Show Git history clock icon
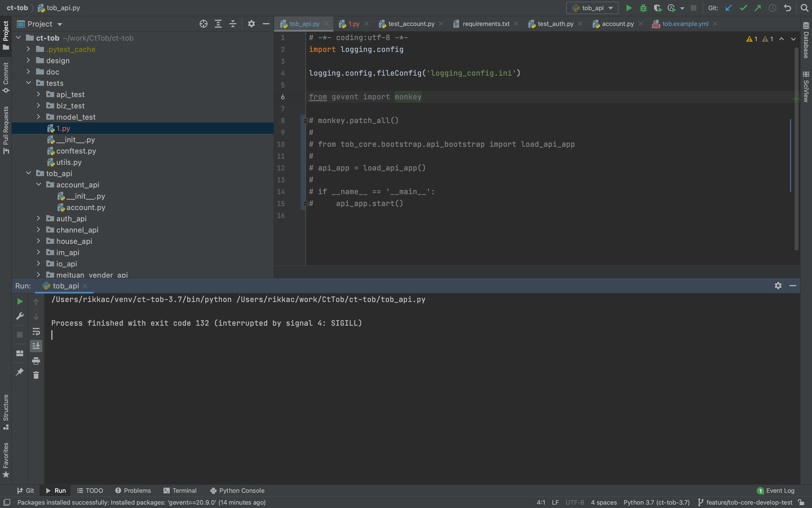The height and width of the screenshot is (508, 812). (x=773, y=8)
